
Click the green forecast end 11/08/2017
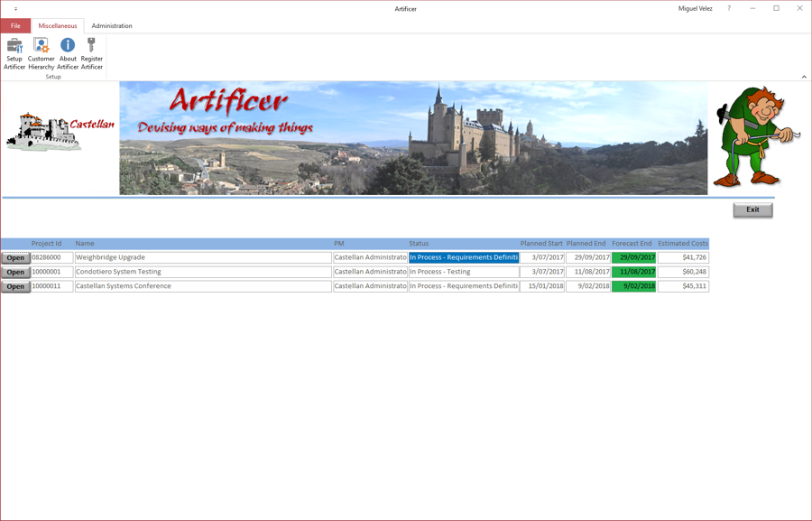634,272
